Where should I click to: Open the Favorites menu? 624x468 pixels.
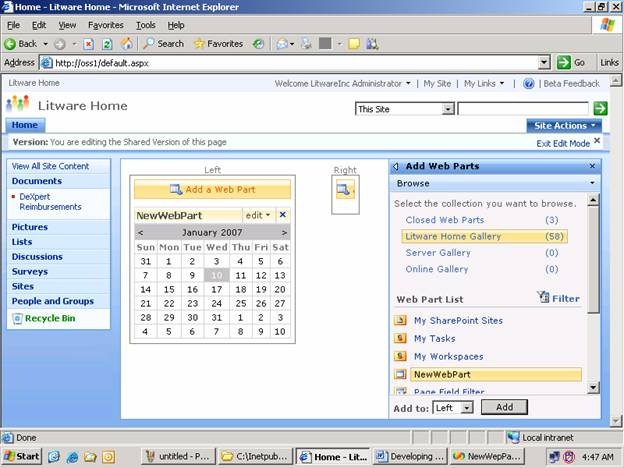click(x=106, y=25)
